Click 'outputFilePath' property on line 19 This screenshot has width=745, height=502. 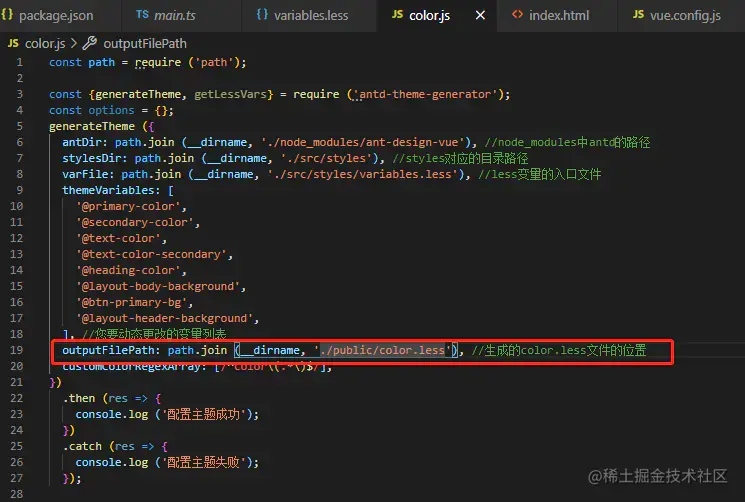tap(108, 350)
